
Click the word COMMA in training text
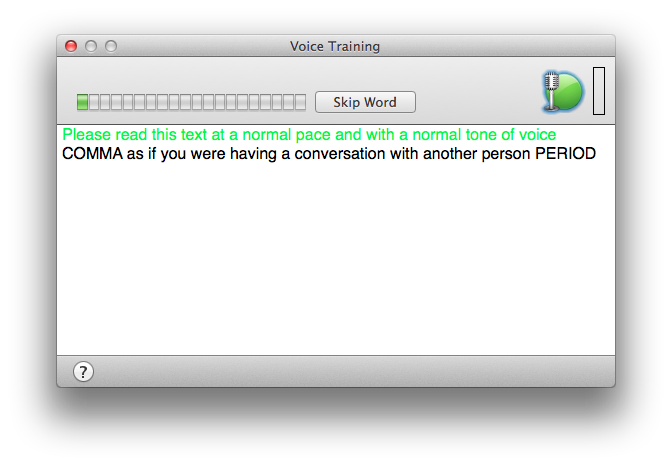(x=93, y=153)
